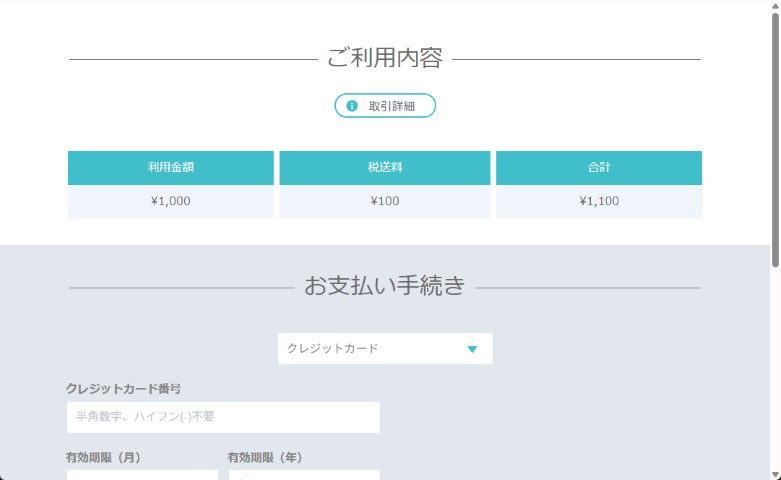The width and height of the screenshot is (781, 480).
Task: Click the 有効期限(年) label
Action: click(265, 457)
